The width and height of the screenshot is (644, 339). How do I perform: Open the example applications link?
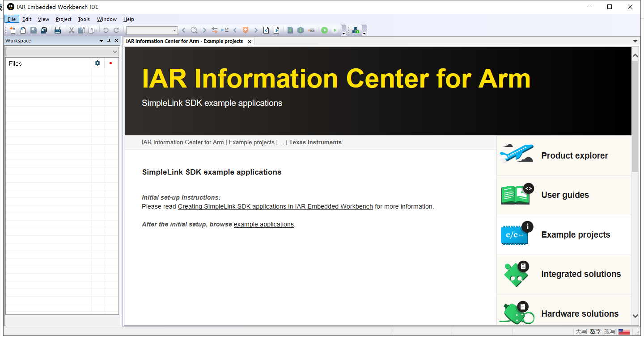coord(264,224)
